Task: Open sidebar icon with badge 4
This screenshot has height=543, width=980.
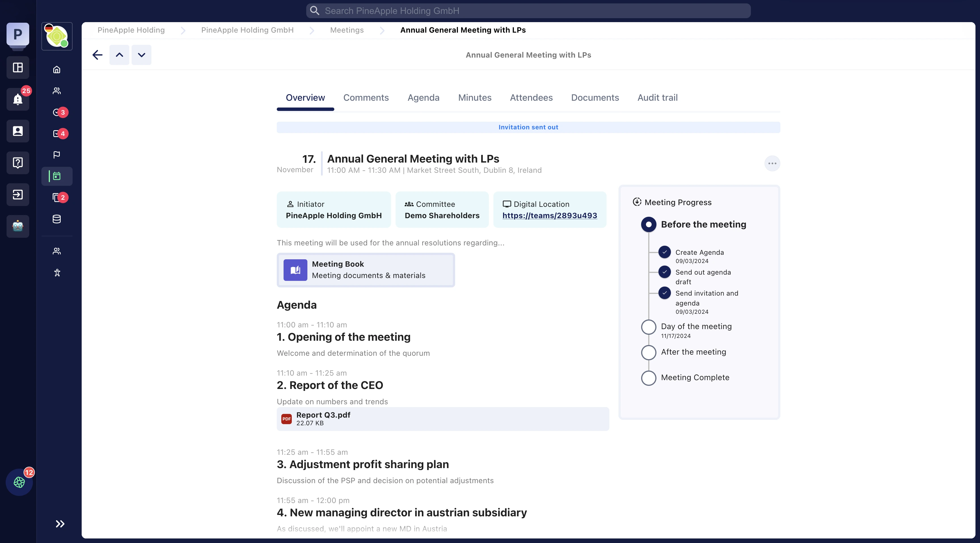Action: (x=57, y=134)
